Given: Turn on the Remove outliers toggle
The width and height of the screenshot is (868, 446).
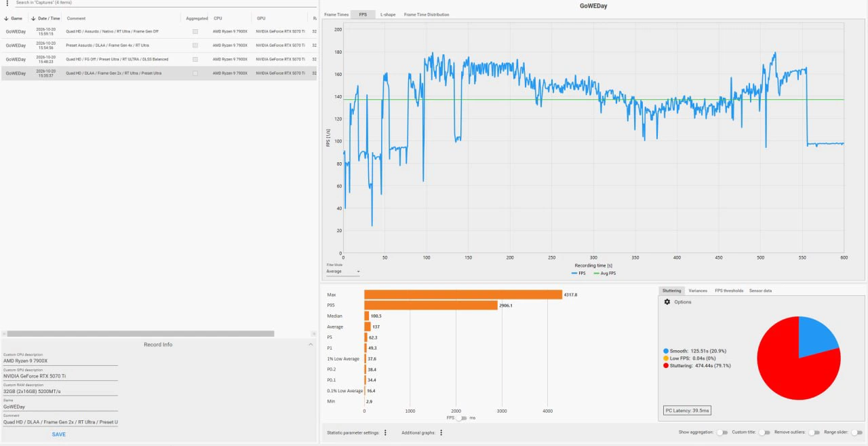Looking at the screenshot, I should pos(814,432).
